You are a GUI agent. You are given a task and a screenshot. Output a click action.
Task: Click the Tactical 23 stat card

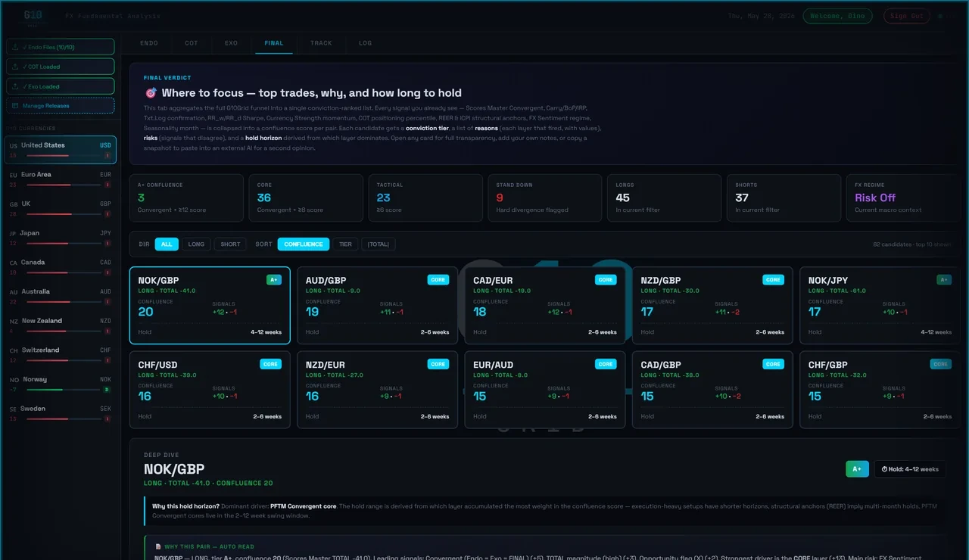(425, 198)
